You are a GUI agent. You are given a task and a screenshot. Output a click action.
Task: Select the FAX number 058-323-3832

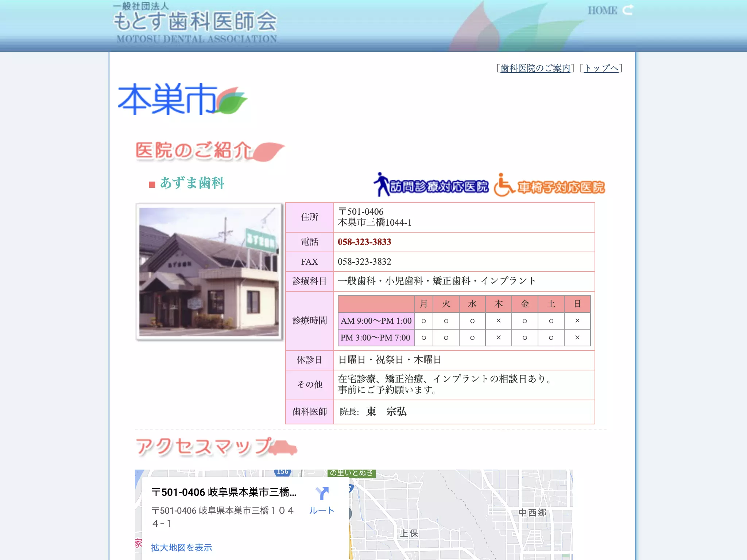click(x=364, y=262)
